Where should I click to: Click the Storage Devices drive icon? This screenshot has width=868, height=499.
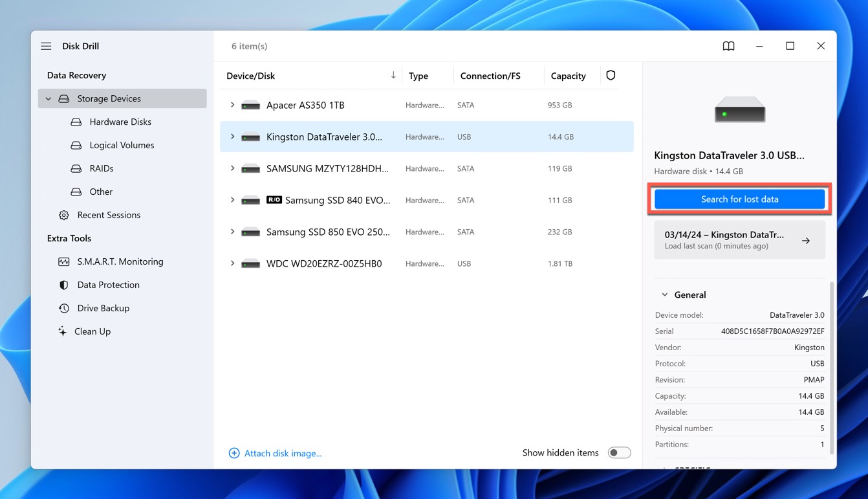63,98
